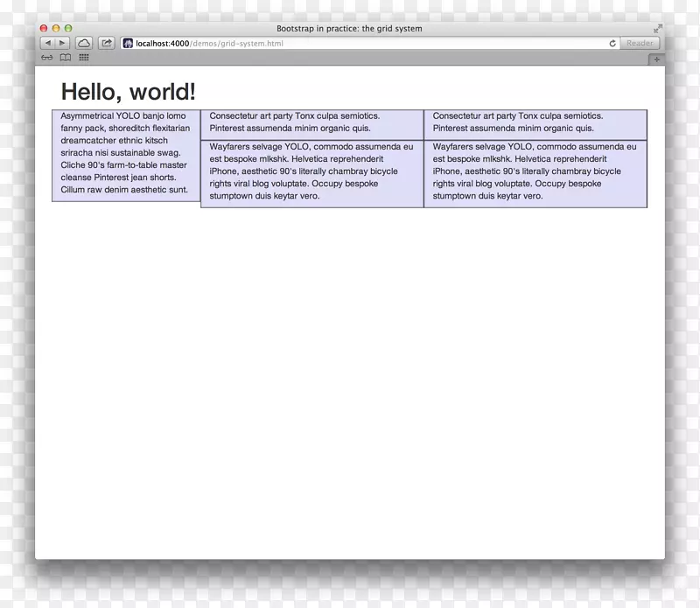
Task: Click the Asymmetrical YOLO banjo paragraph
Action: 125,153
